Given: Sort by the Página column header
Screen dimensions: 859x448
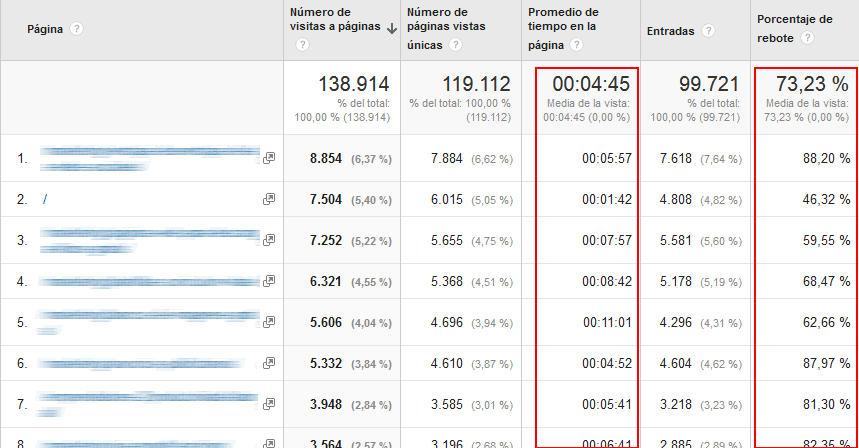Looking at the screenshot, I should coord(45,29).
